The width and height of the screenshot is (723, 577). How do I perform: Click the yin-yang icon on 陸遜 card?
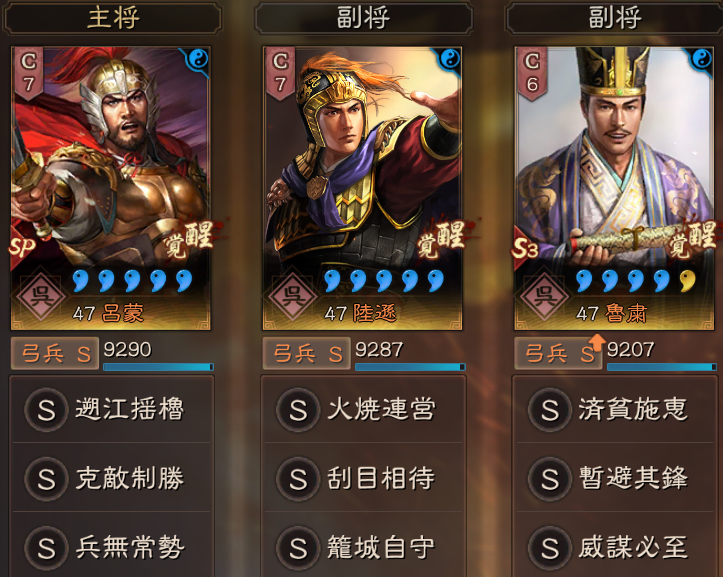pyautogui.click(x=450, y=59)
